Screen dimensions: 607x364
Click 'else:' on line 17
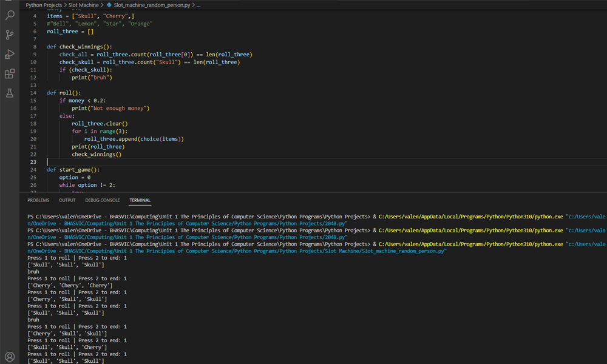[67, 116]
